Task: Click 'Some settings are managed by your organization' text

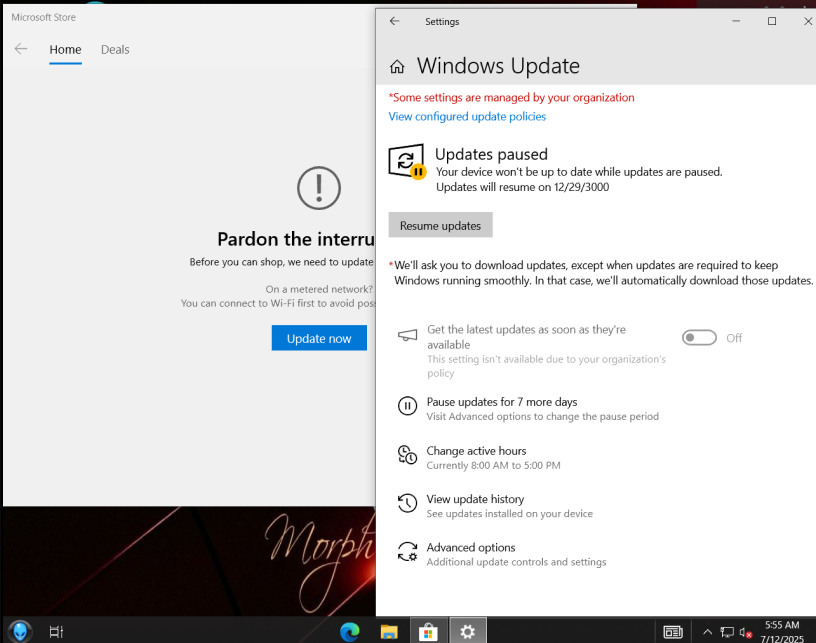Action: pos(512,97)
